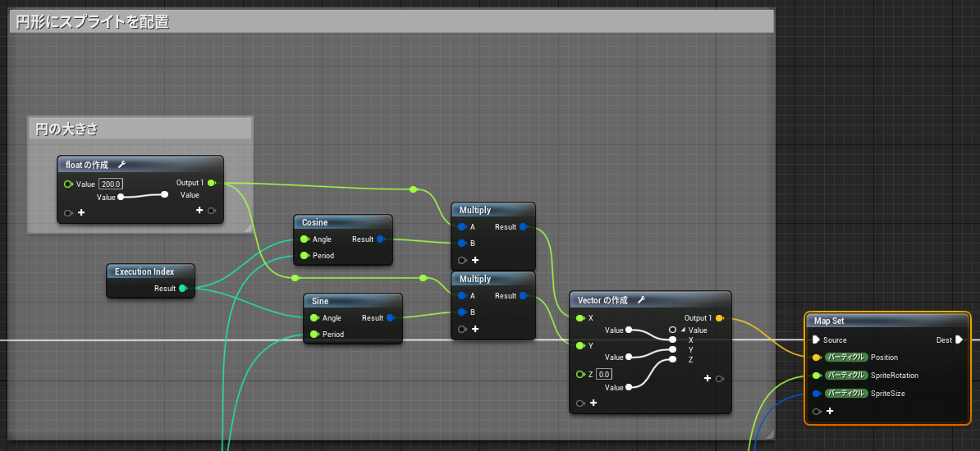Select Output 1 pin of float の作成
This screenshot has width=980, height=451.
(x=211, y=183)
